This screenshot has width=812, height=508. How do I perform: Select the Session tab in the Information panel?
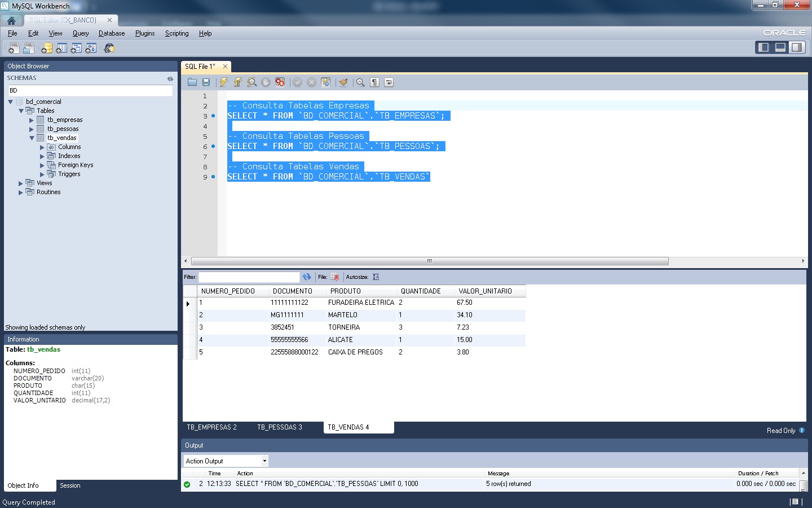coord(70,485)
